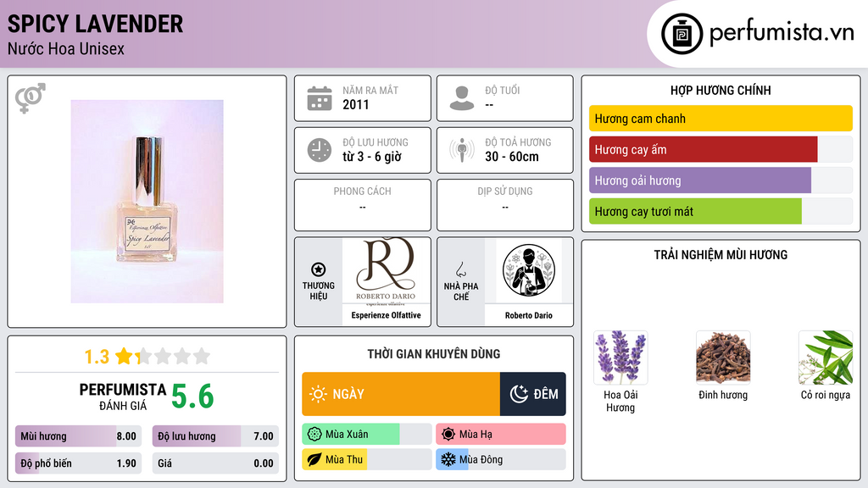This screenshot has width=868, height=488.
Task: Click the Hợp hương chính heading
Action: (721, 90)
